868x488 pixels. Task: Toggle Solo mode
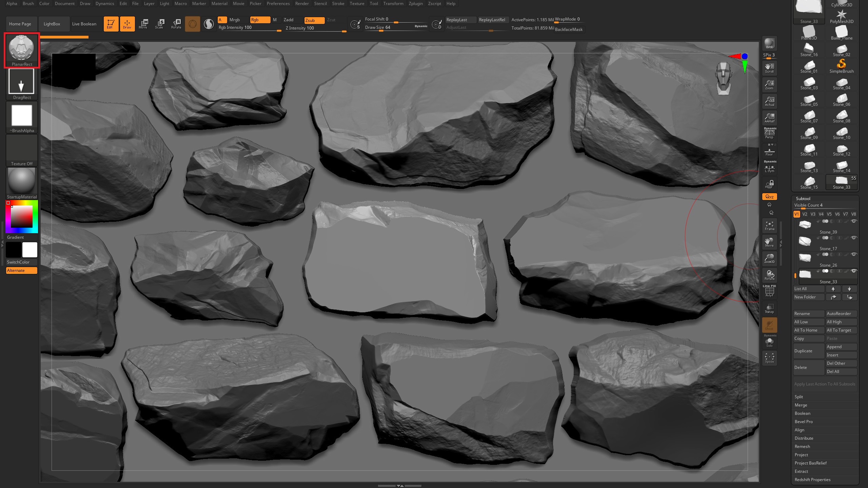pos(769,341)
